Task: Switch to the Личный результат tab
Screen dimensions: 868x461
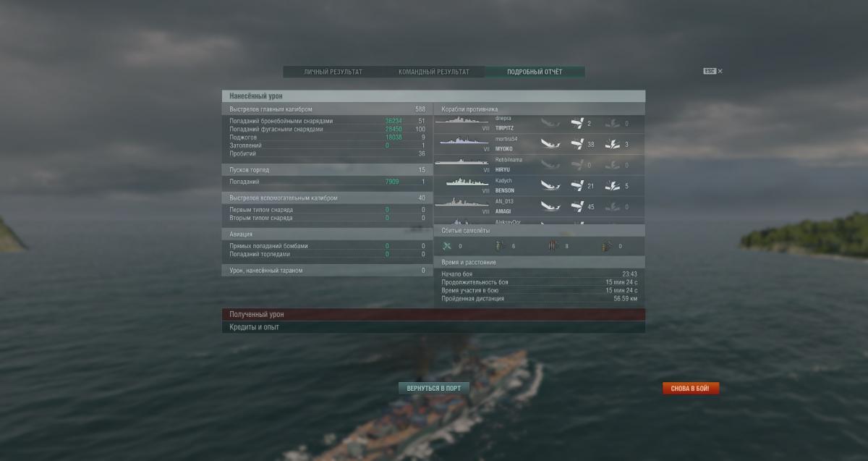Action: pyautogui.click(x=333, y=72)
